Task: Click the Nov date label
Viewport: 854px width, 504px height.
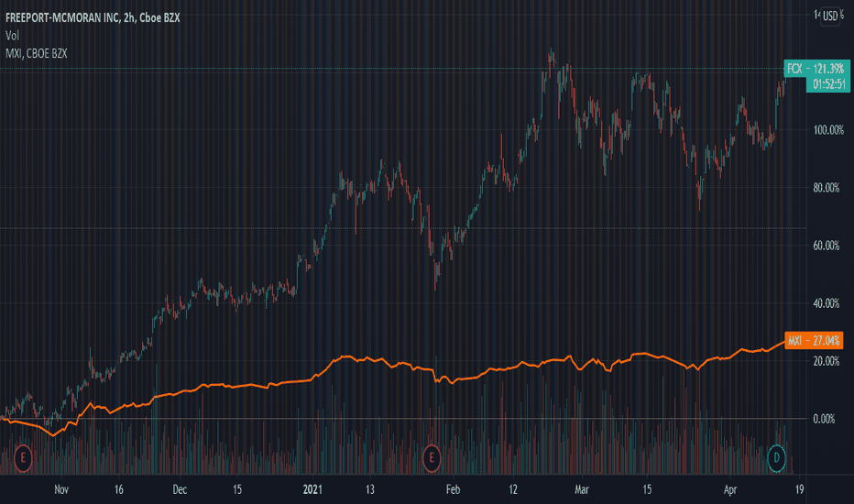Action: pyautogui.click(x=61, y=489)
